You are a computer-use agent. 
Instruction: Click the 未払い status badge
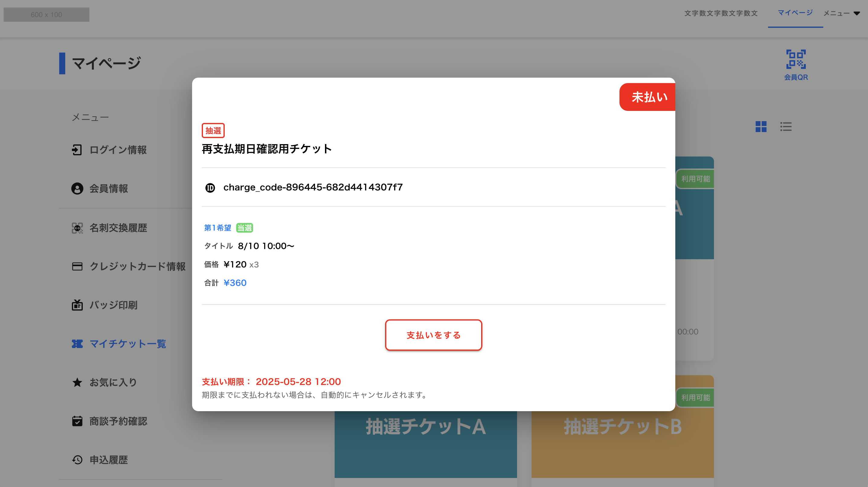coord(647,97)
